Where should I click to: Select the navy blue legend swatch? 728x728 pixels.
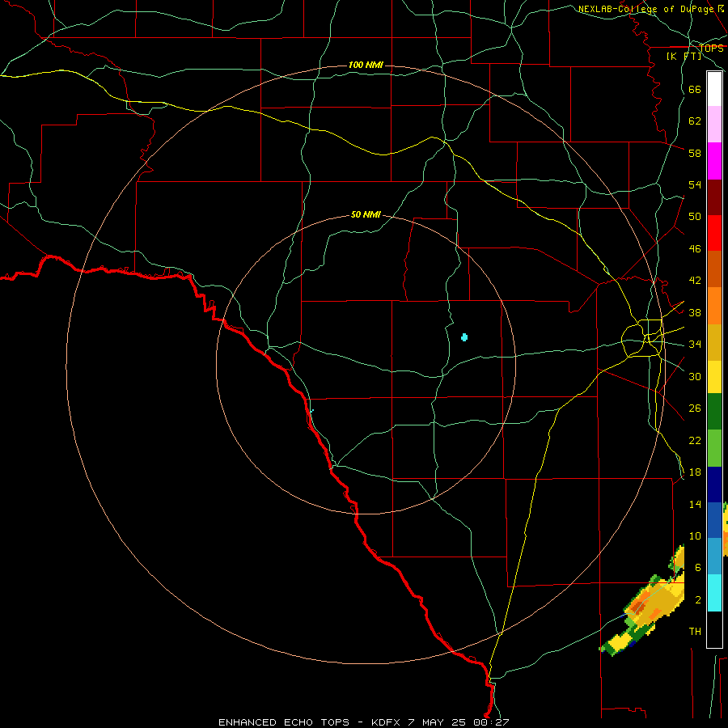tap(714, 485)
